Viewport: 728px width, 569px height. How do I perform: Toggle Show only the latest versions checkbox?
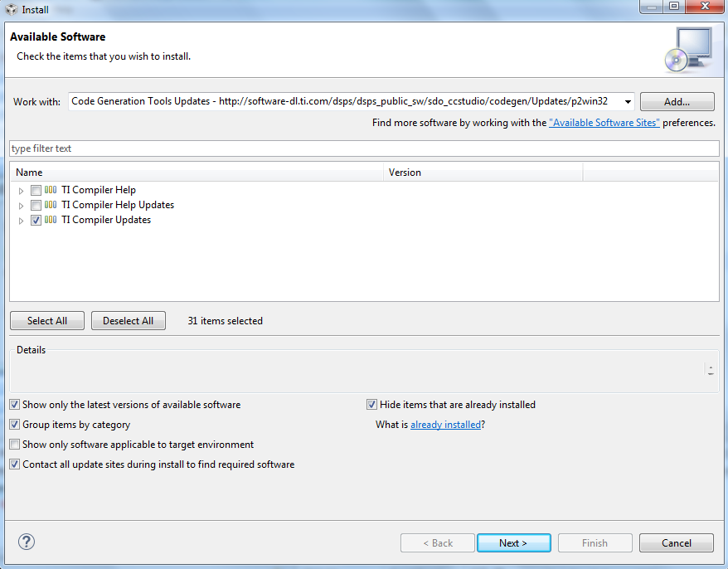click(x=15, y=405)
